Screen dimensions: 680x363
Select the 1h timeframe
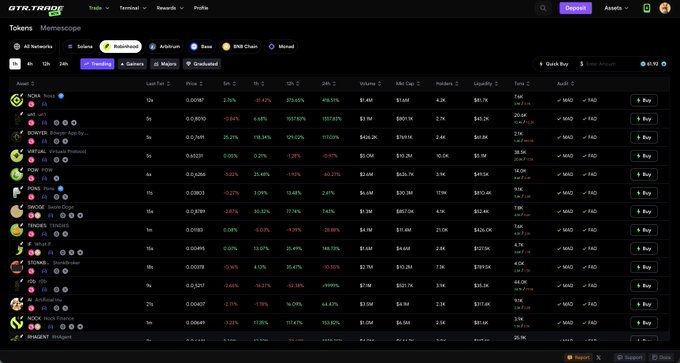(x=15, y=64)
